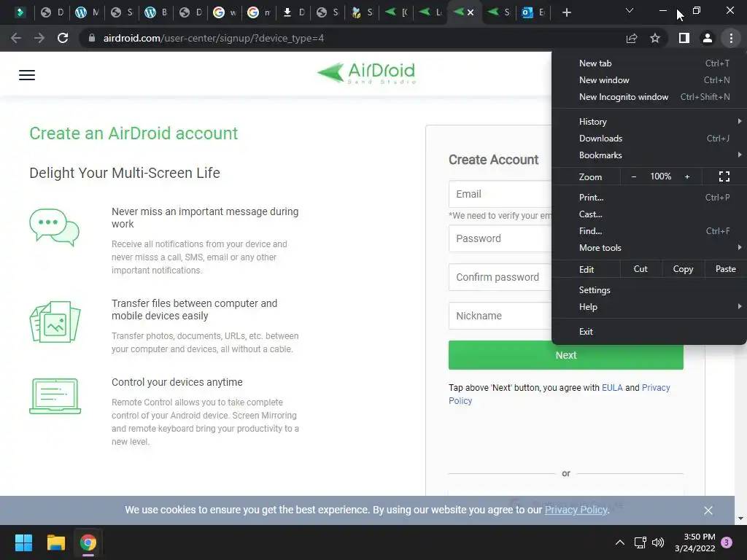Focus the Password input field

coord(500,238)
